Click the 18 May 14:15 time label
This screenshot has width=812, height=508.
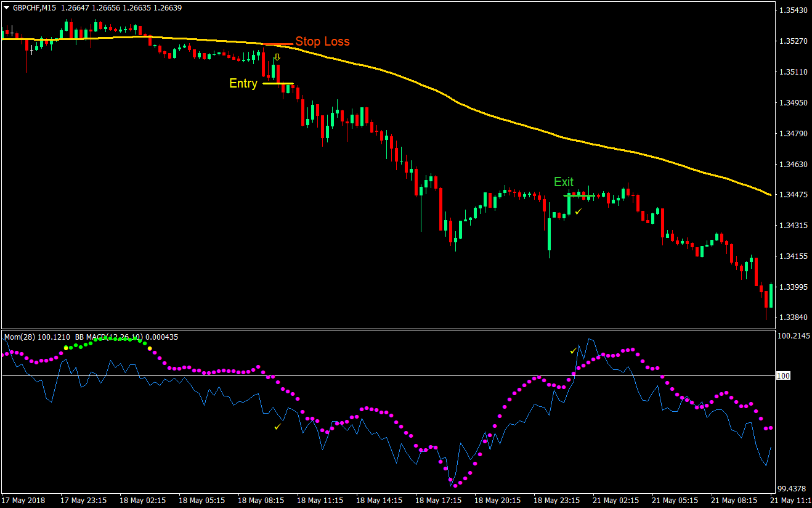click(x=378, y=500)
